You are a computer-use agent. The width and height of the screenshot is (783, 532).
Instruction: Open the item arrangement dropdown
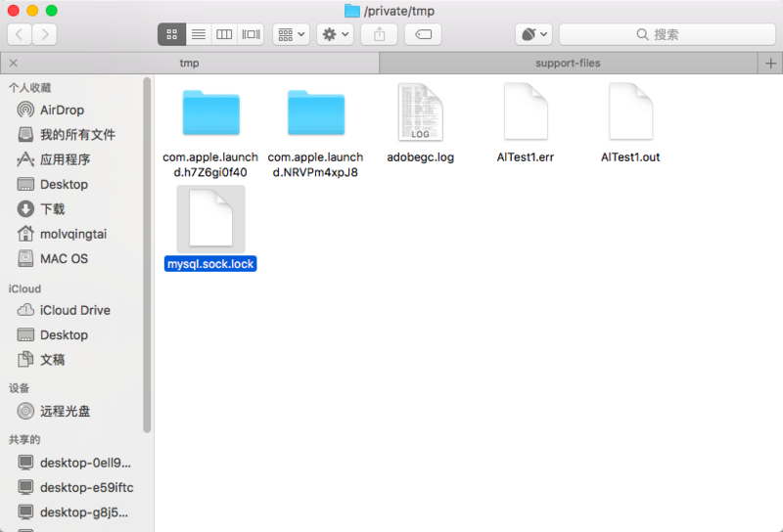291,34
